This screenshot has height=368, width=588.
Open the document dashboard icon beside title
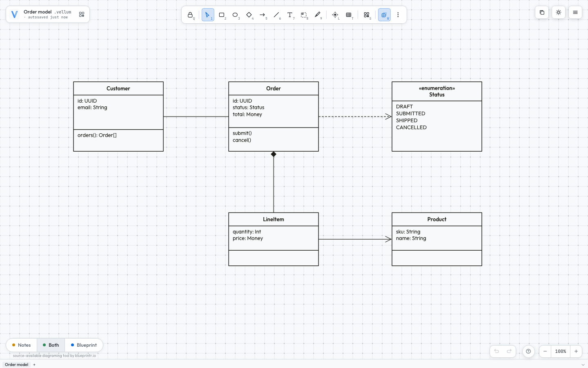pyautogui.click(x=82, y=14)
